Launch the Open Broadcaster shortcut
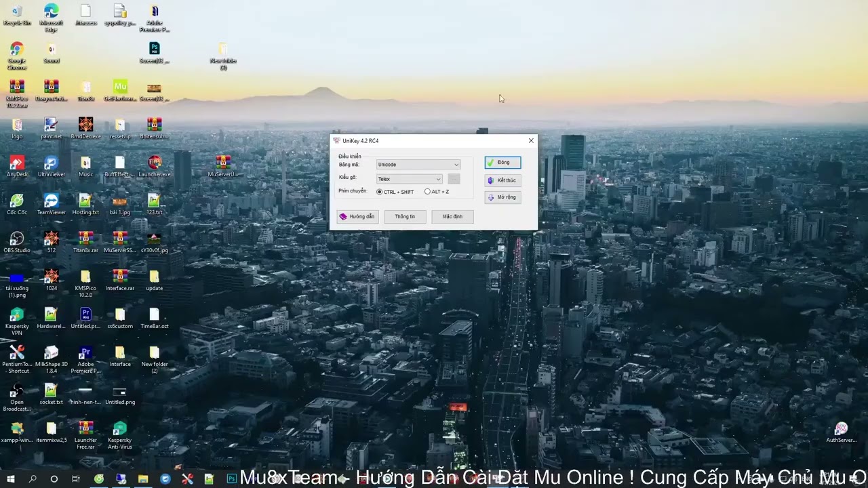 (17, 397)
